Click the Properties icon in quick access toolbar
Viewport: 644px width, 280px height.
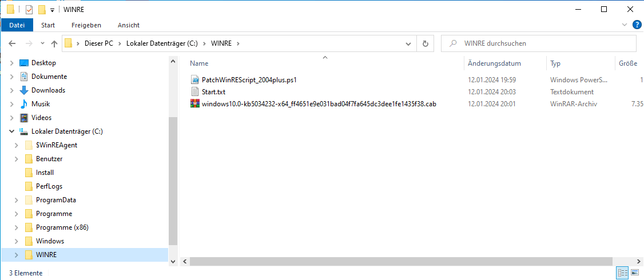point(29,10)
